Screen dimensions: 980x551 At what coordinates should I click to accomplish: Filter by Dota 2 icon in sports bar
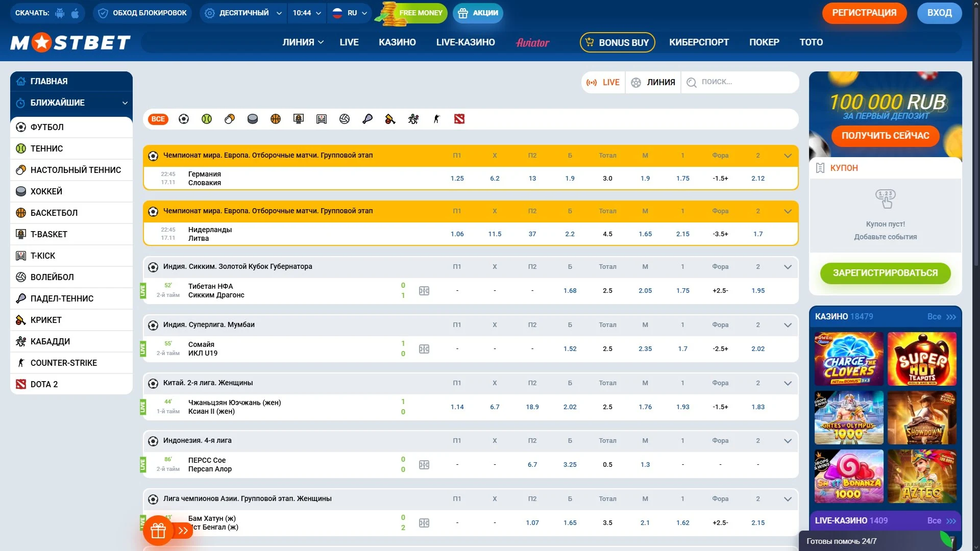pos(459,119)
